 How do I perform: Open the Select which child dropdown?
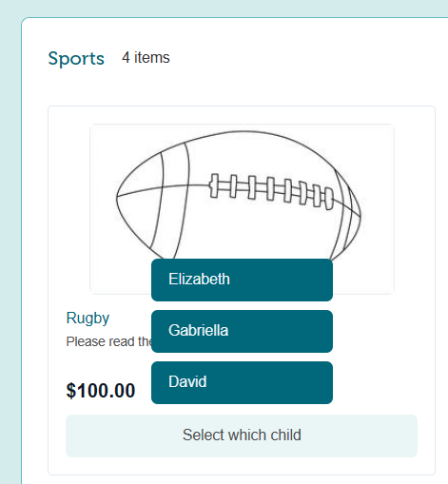click(x=242, y=436)
